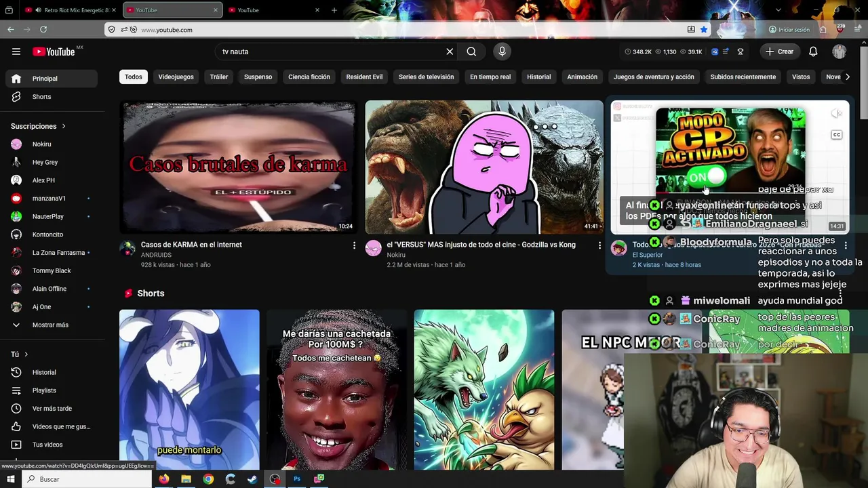Viewport: 868px width, 488px height.
Task: Select the Suspenso filter chip
Action: tap(258, 77)
